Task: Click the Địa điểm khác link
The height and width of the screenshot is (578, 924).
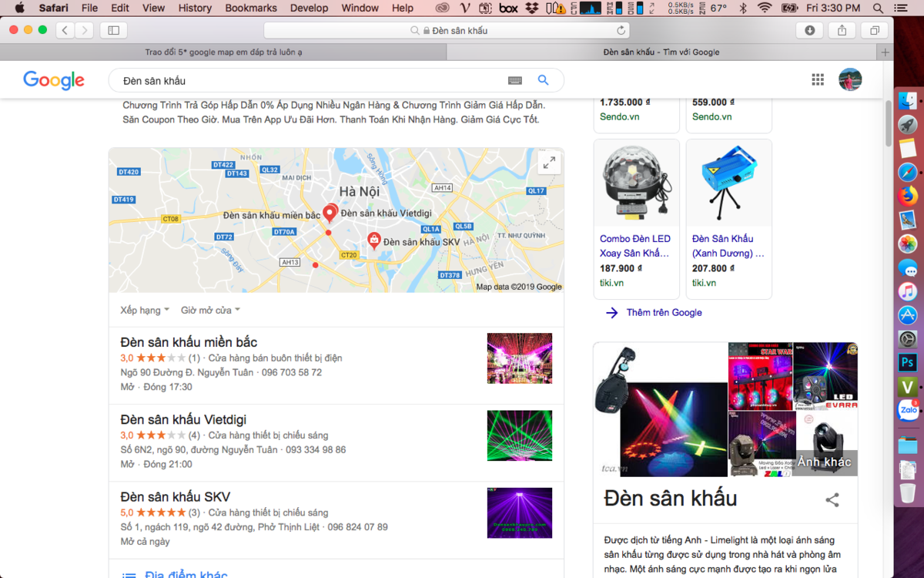Action: click(186, 575)
